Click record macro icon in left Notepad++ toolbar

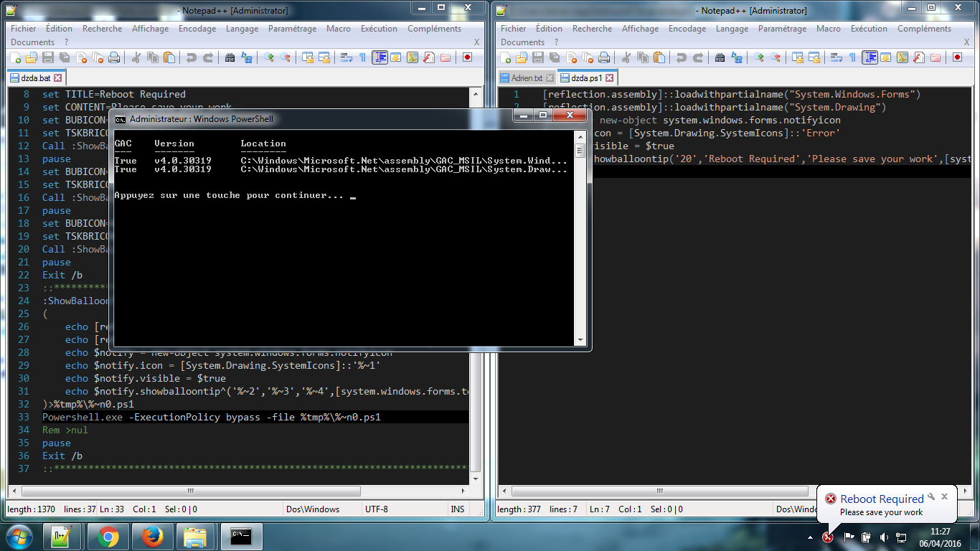tap(467, 57)
